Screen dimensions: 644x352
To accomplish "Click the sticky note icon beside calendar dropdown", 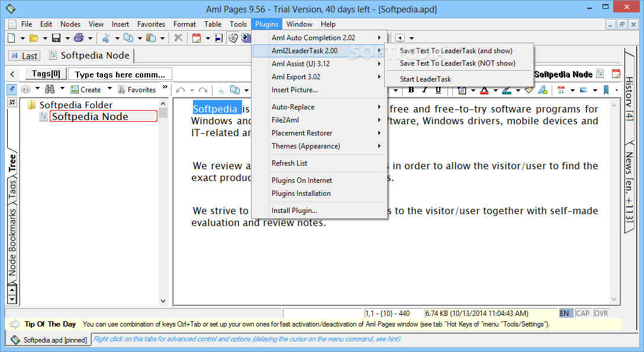I will point(218,38).
